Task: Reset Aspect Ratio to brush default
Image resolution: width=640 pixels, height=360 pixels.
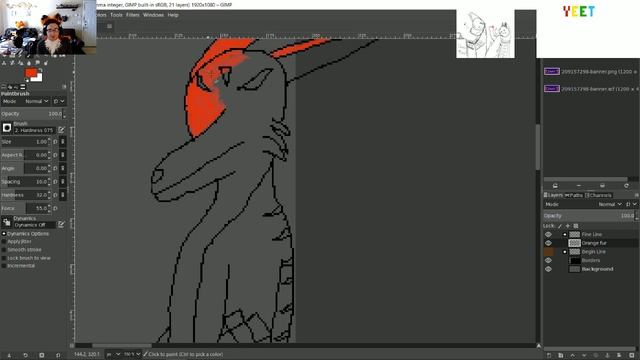Action: (56, 155)
